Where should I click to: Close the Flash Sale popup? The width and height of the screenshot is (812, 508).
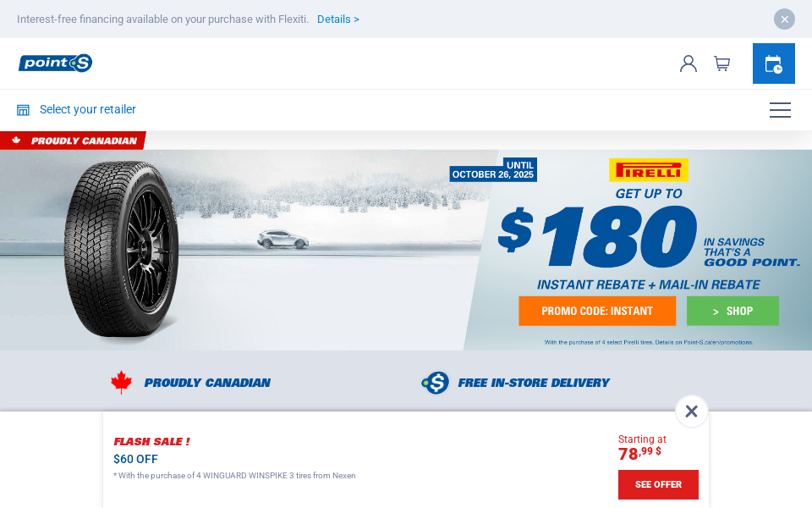tap(691, 411)
